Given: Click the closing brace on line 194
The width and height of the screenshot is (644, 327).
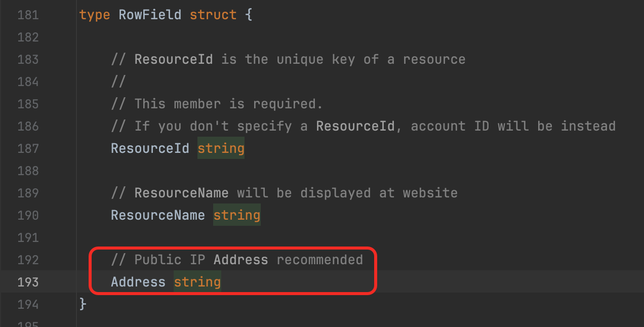Looking at the screenshot, I should pos(83,304).
